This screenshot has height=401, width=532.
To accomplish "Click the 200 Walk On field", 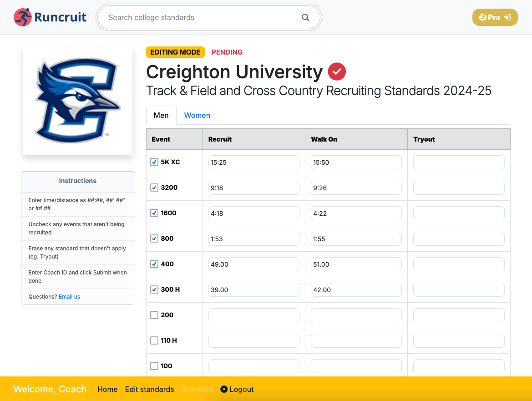I will click(356, 315).
